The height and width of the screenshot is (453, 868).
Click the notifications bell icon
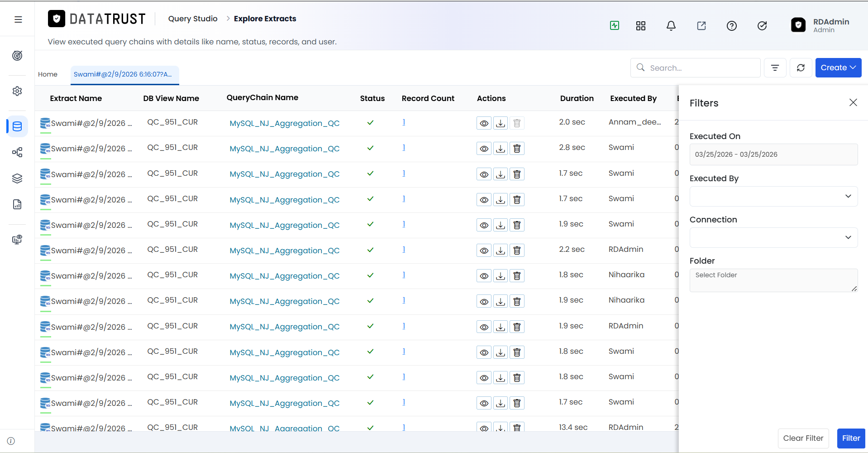[671, 26]
